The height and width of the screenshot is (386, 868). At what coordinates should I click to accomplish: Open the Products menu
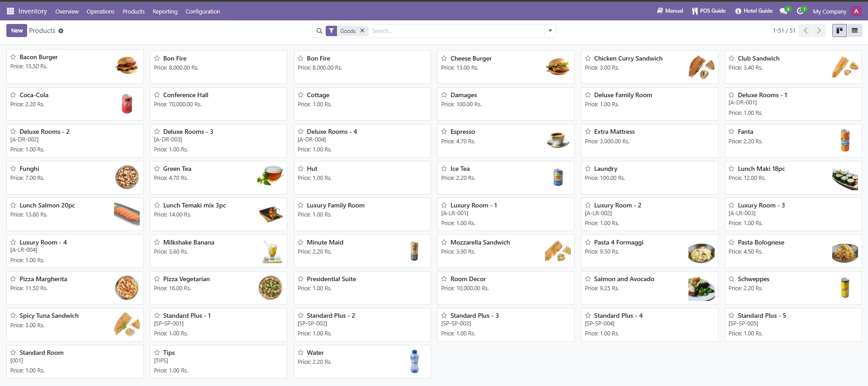pyautogui.click(x=133, y=12)
